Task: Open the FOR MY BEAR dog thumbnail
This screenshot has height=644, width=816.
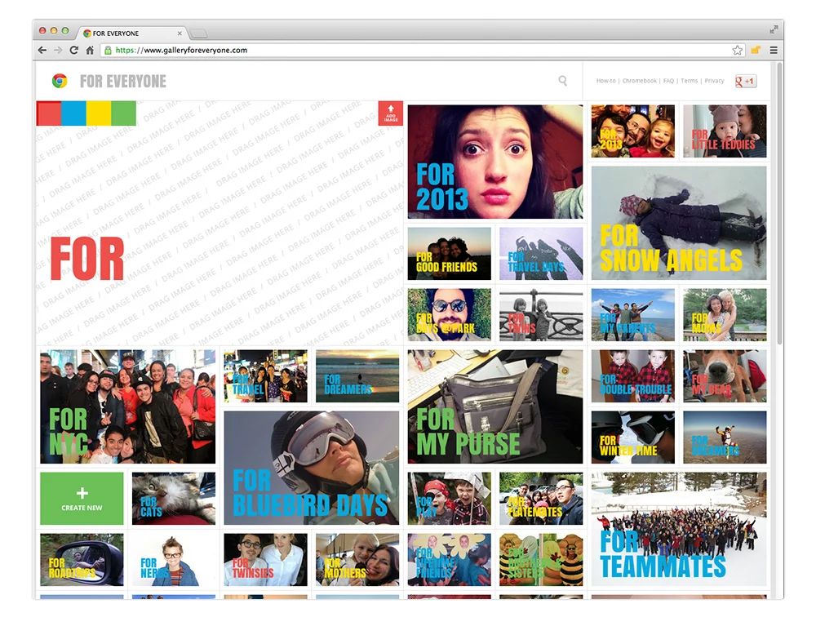Action: [725, 376]
